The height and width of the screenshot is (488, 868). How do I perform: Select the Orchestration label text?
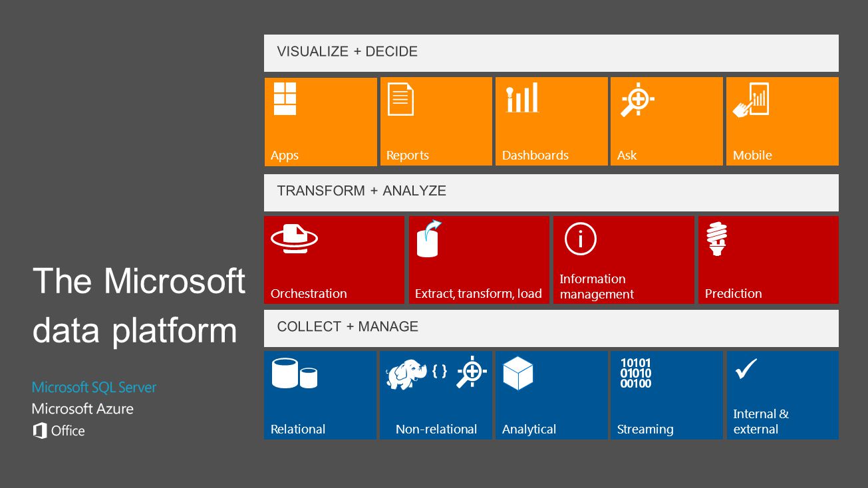[309, 293]
